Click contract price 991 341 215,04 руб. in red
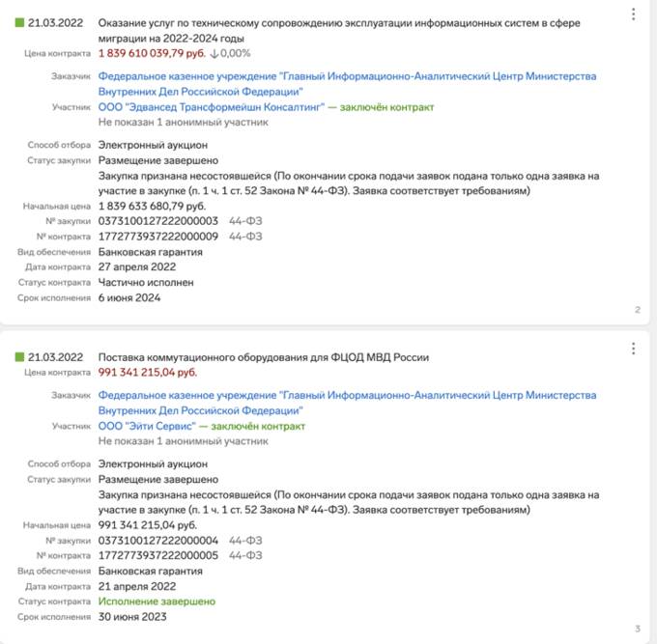 click(x=148, y=373)
